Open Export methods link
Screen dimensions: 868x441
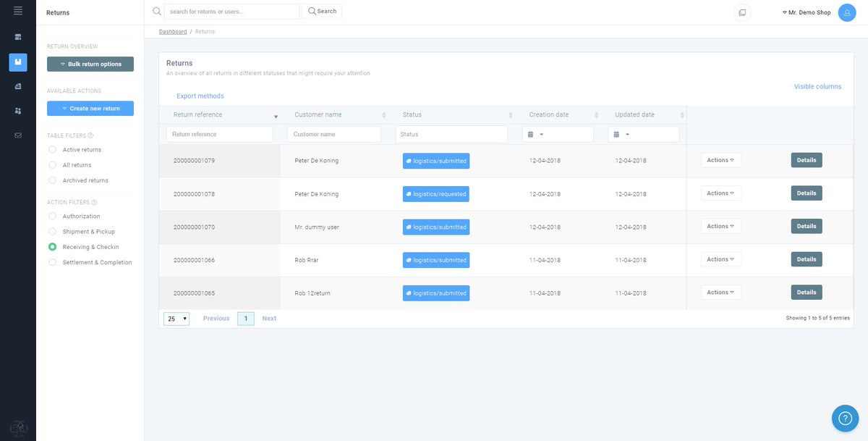tap(200, 96)
